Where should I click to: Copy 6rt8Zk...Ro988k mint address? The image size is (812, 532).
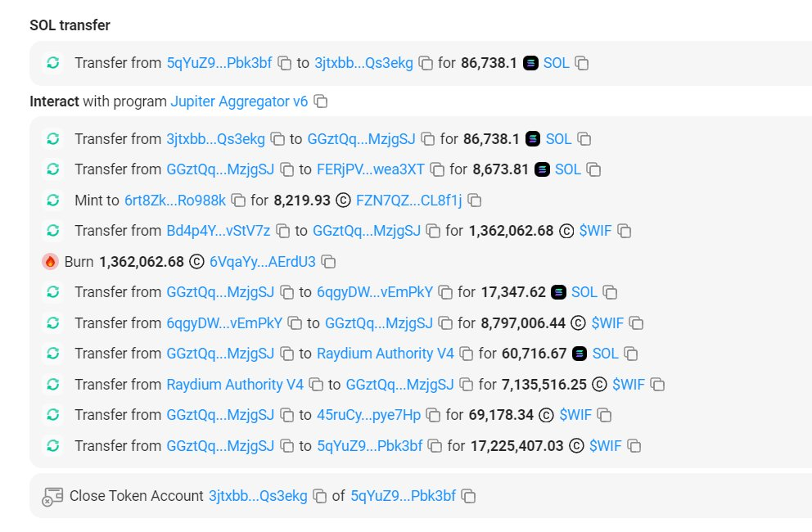[x=238, y=201]
